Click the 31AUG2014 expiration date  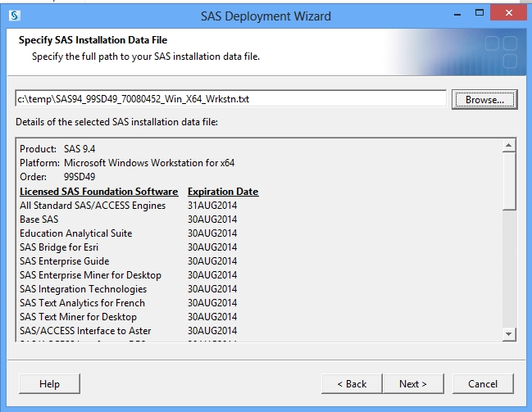(212, 206)
